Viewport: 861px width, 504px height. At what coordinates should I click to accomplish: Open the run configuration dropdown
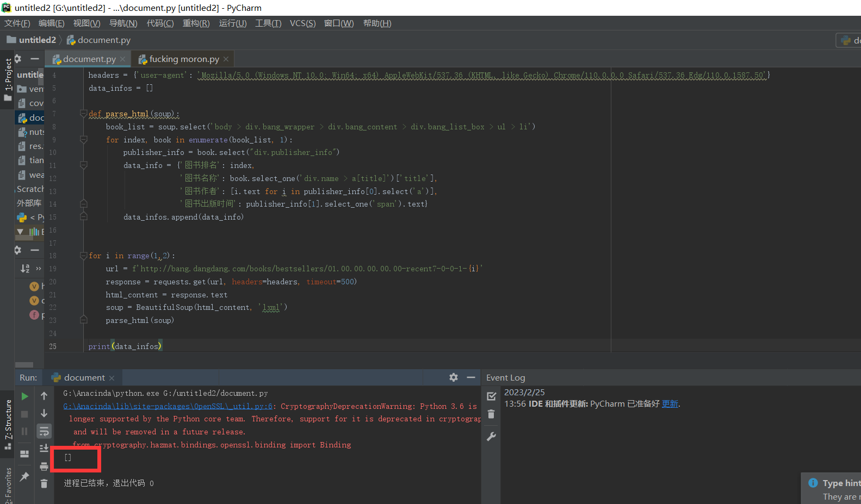tap(850, 40)
